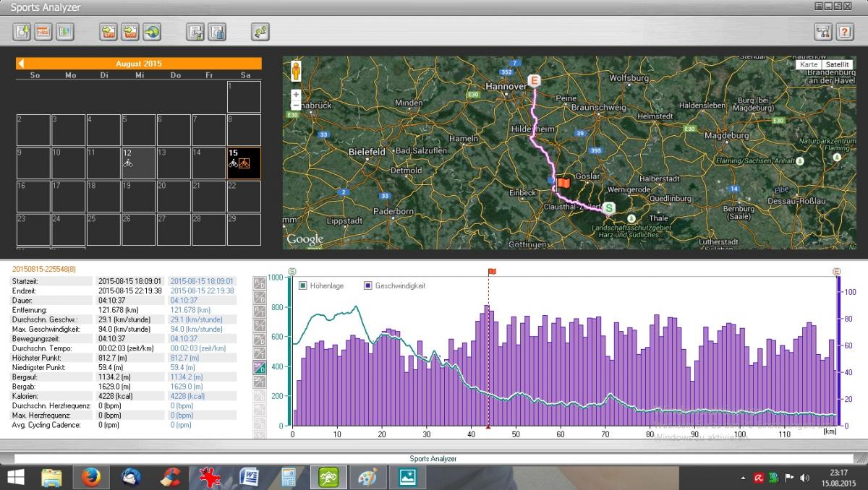Image resolution: width=868 pixels, height=490 pixels.
Task: Click the TCX export toolbar icon
Action: (x=130, y=32)
